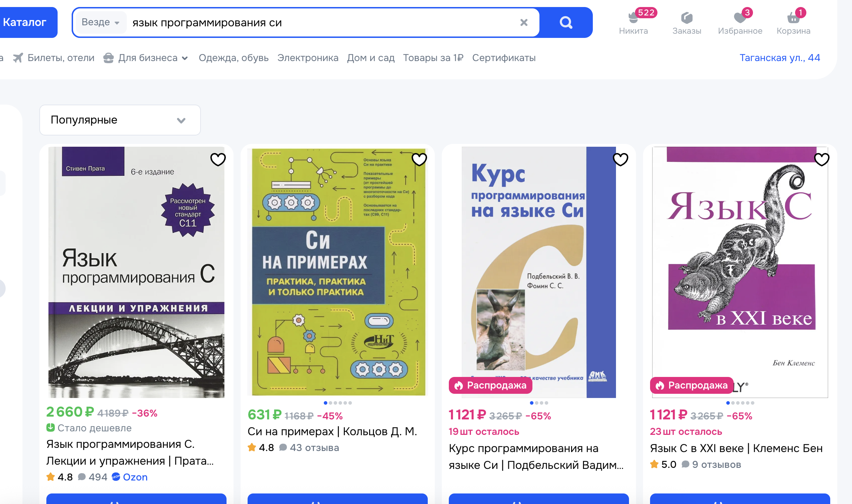Select image pagination dots under Язык С в XXI веке

(x=740, y=403)
